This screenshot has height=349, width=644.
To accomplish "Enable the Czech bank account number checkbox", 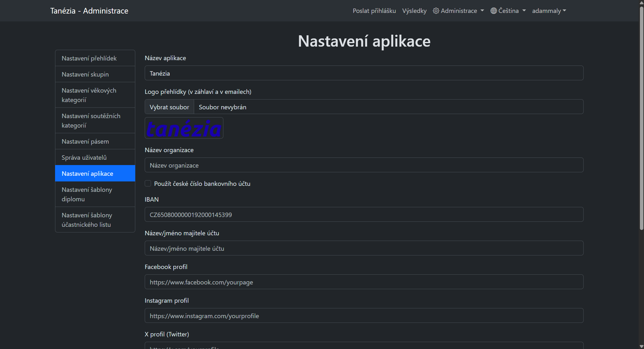I will [x=148, y=183].
